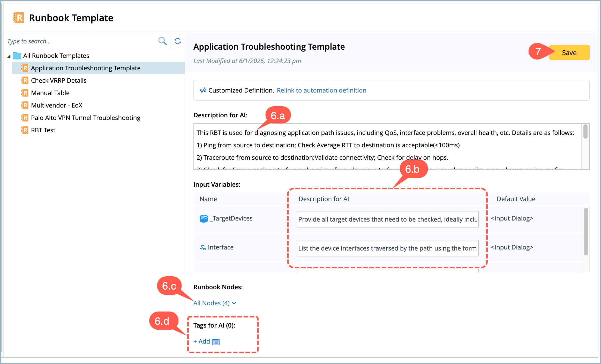Viewport: 601px width, 364px height.
Task: Open the RBT Test template
Action: point(43,130)
